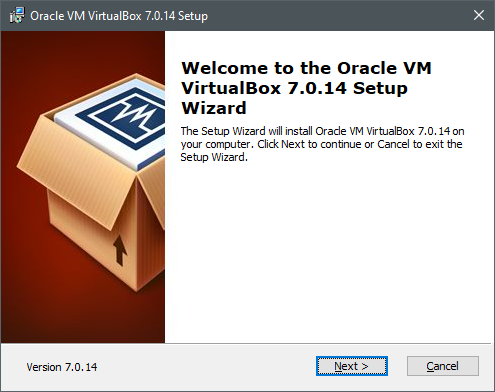Click the installer icon in the title bar
The height and width of the screenshot is (392, 495).
17,15
